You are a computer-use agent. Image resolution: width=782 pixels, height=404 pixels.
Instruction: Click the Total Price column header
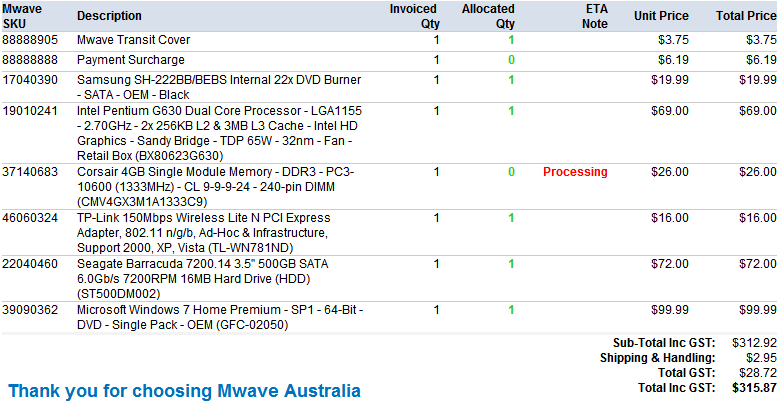coord(745,16)
